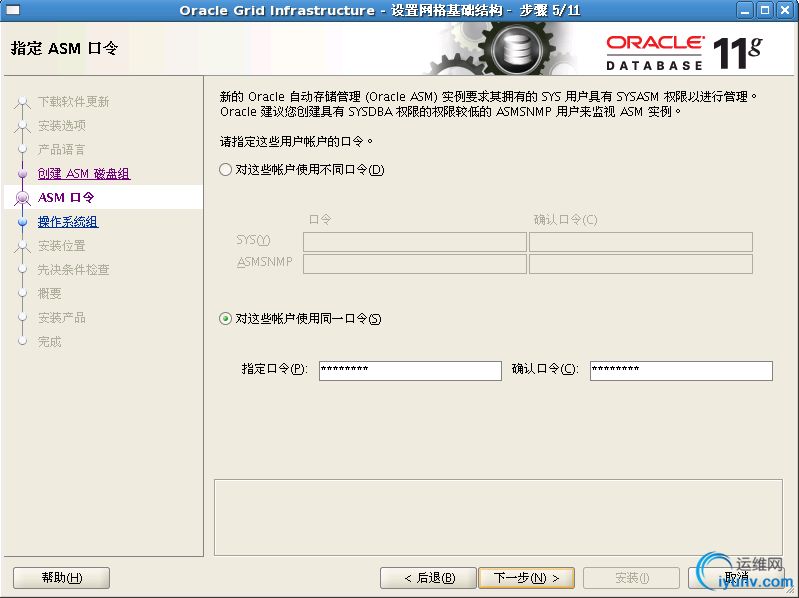Open the 创建 ASM 磁盘组 step link
Viewport: 799px width, 598px height.
tap(84, 174)
